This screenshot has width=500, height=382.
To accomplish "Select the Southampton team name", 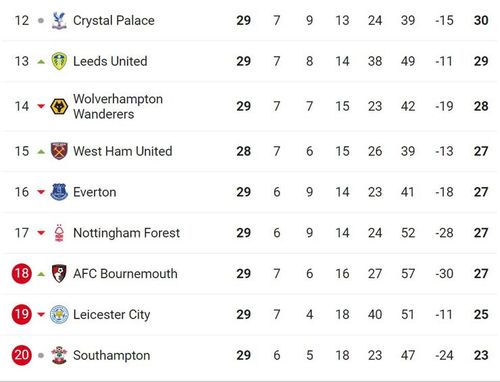I will pos(111,355).
